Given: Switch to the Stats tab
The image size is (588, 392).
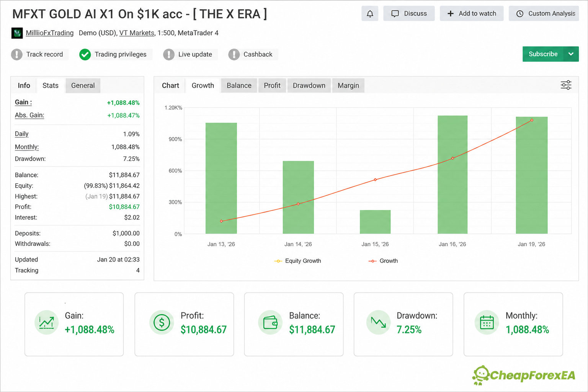Looking at the screenshot, I should tap(51, 85).
